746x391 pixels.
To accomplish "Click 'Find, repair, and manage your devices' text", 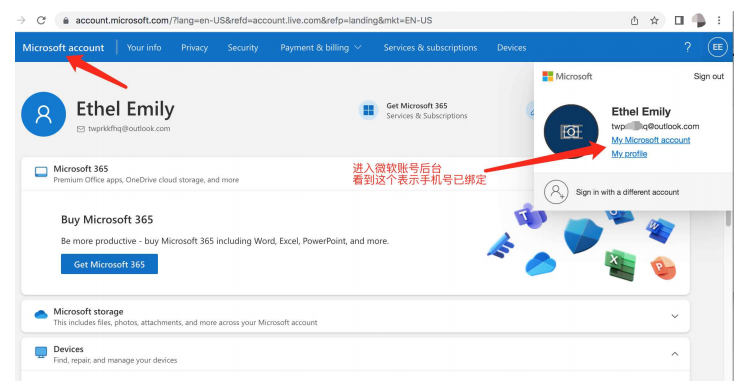I will click(115, 361).
